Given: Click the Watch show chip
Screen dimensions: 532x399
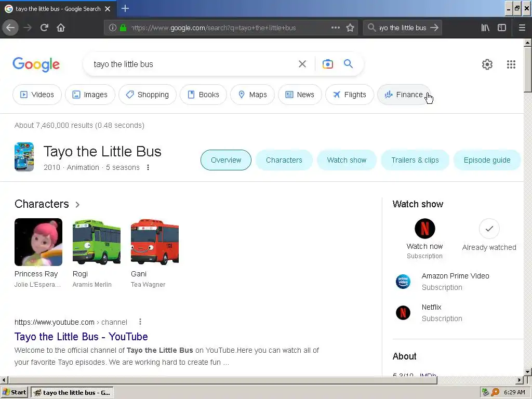Looking at the screenshot, I should pos(347,160).
